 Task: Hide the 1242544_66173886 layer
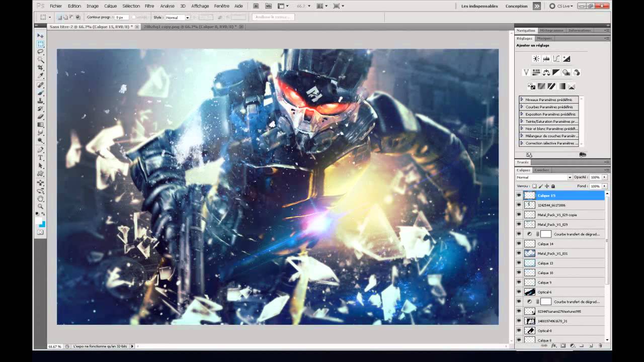coord(519,205)
